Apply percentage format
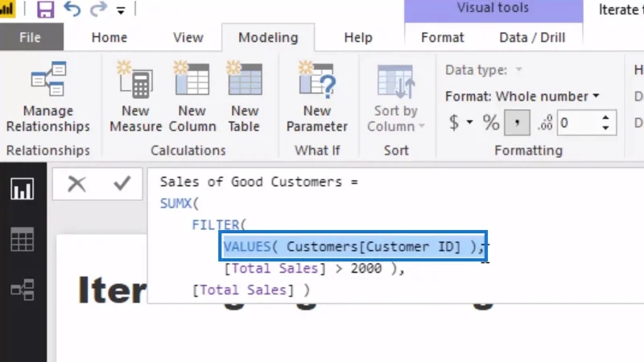Screen dimensions: 644x362 [x=491, y=122]
